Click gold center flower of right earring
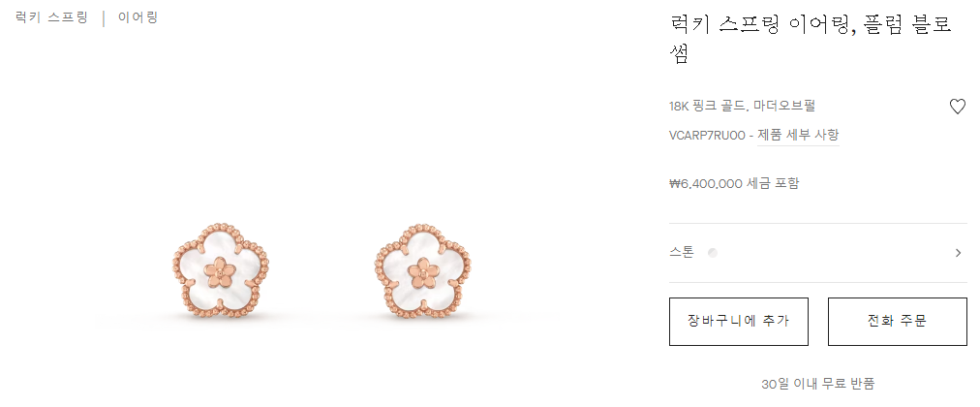 pyautogui.click(x=424, y=272)
